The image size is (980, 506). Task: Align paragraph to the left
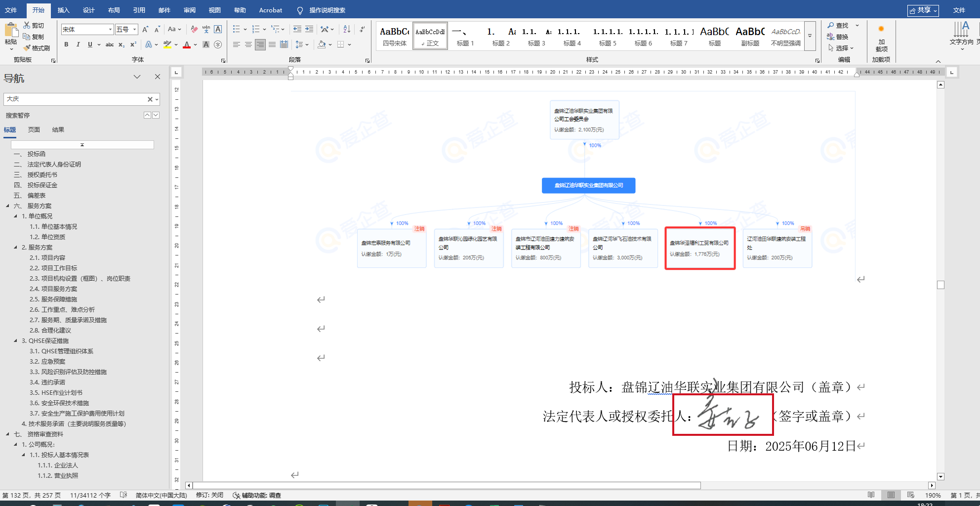(237, 44)
